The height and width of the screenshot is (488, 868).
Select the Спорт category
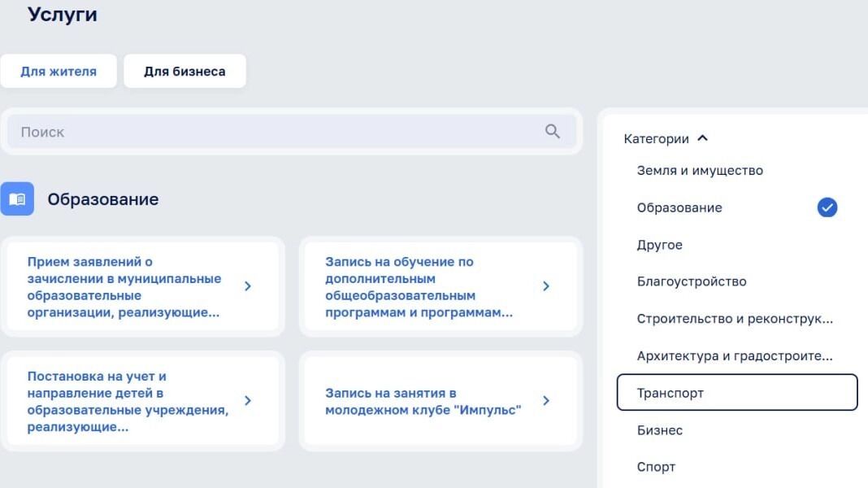656,468
